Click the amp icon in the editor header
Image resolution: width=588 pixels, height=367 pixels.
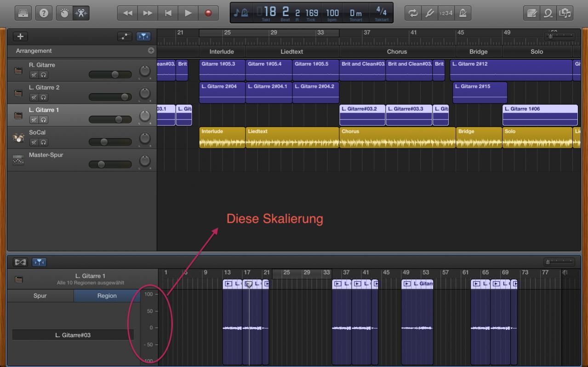(x=18, y=279)
